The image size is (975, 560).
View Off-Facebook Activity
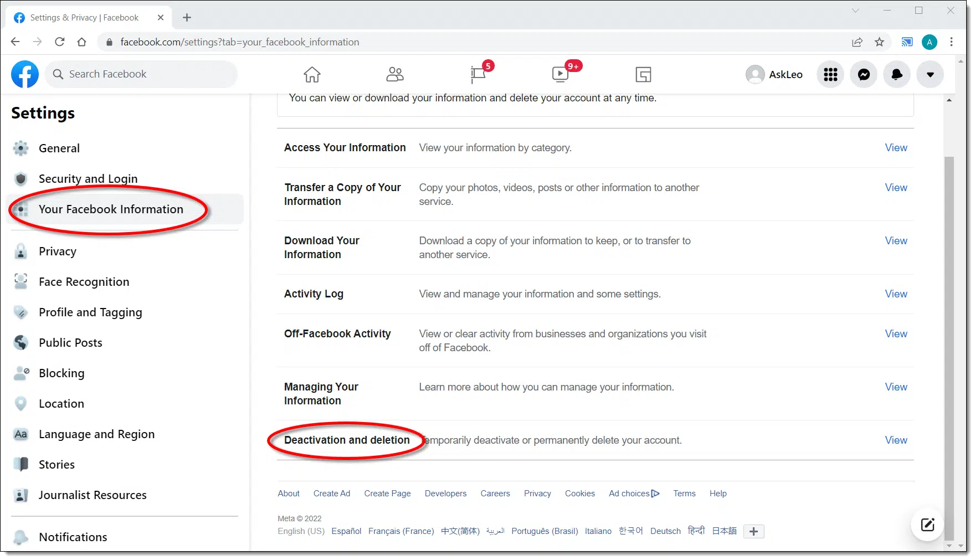coord(896,334)
